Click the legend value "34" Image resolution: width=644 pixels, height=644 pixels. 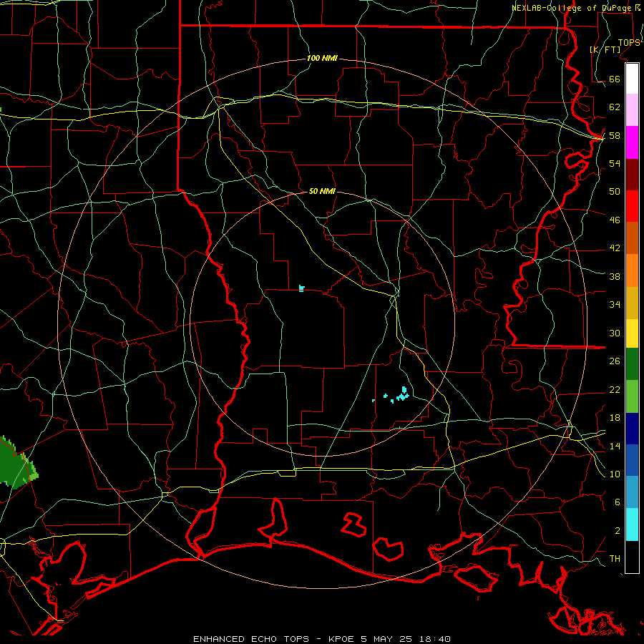click(x=615, y=305)
